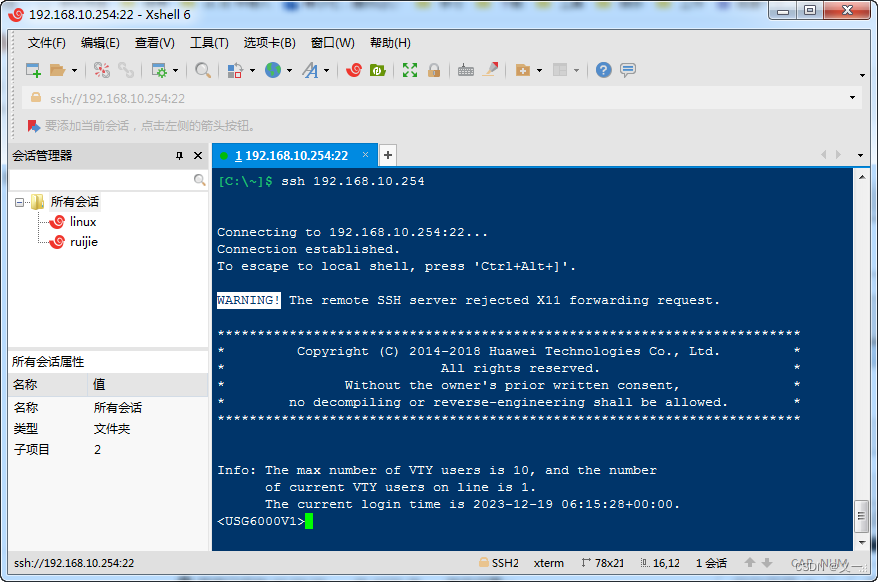The width and height of the screenshot is (878, 582).
Task: Click the New file transfer folder icon
Action: pos(522,70)
